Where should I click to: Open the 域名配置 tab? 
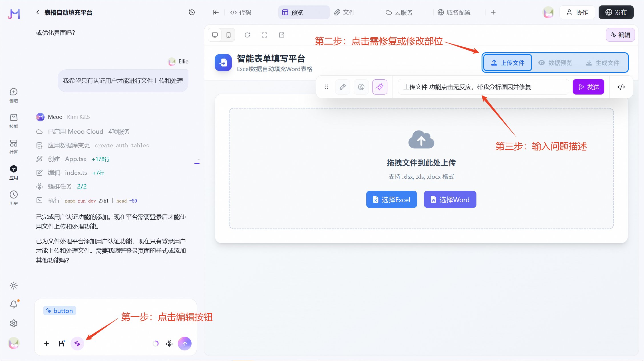(x=454, y=12)
